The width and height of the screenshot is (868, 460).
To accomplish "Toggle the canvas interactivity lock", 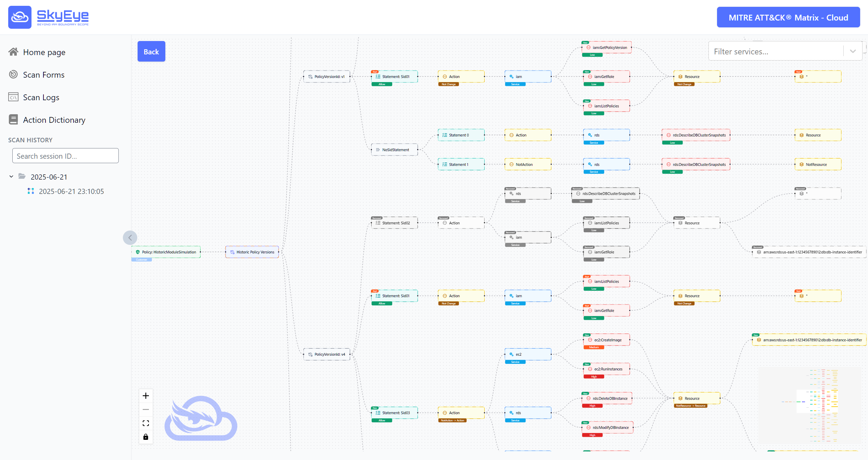I will (x=146, y=437).
